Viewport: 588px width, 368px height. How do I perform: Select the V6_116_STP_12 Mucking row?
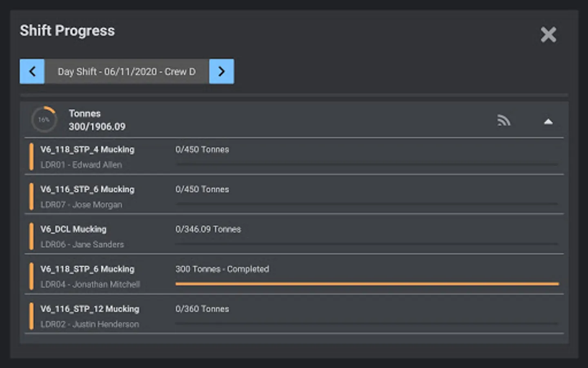[90, 309]
